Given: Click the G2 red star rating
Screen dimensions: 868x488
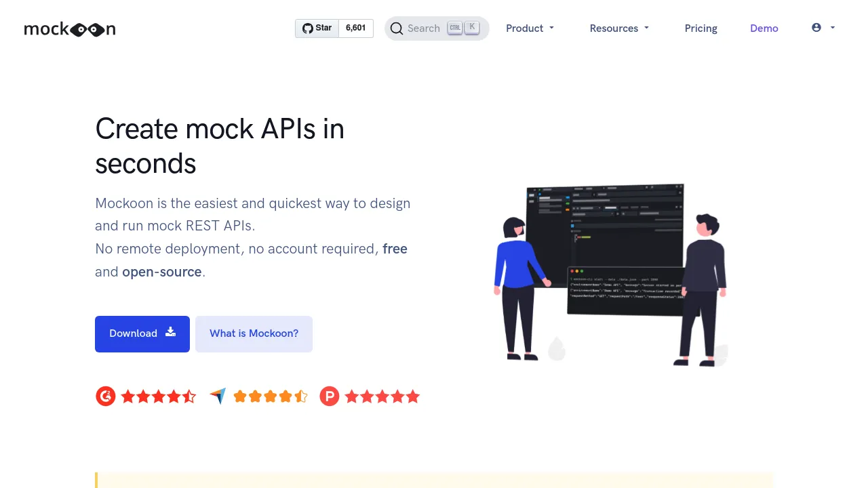Looking at the screenshot, I should (159, 396).
